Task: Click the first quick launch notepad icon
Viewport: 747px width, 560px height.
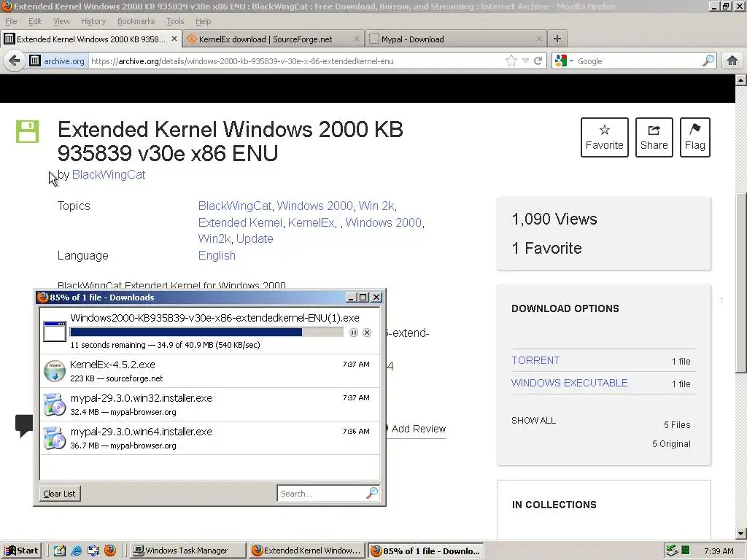Action: (60, 551)
